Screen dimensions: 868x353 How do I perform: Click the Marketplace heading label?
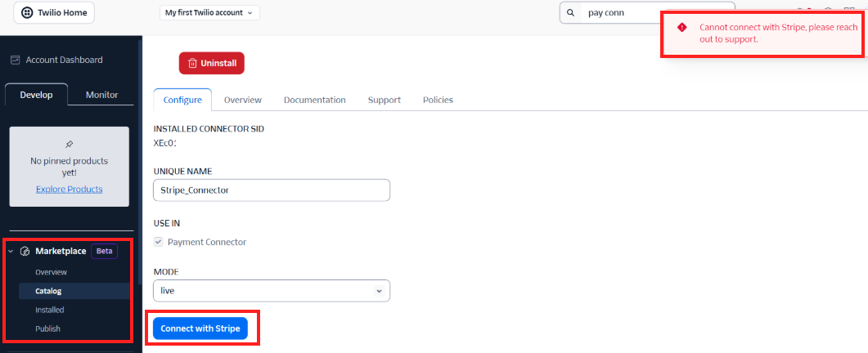[61, 251]
